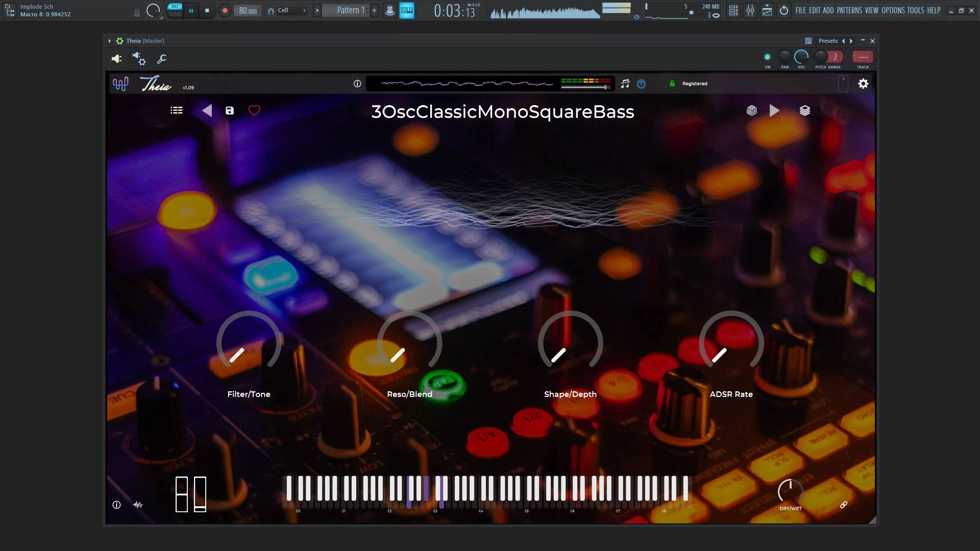Open the OPTIONS menu

[893, 10]
